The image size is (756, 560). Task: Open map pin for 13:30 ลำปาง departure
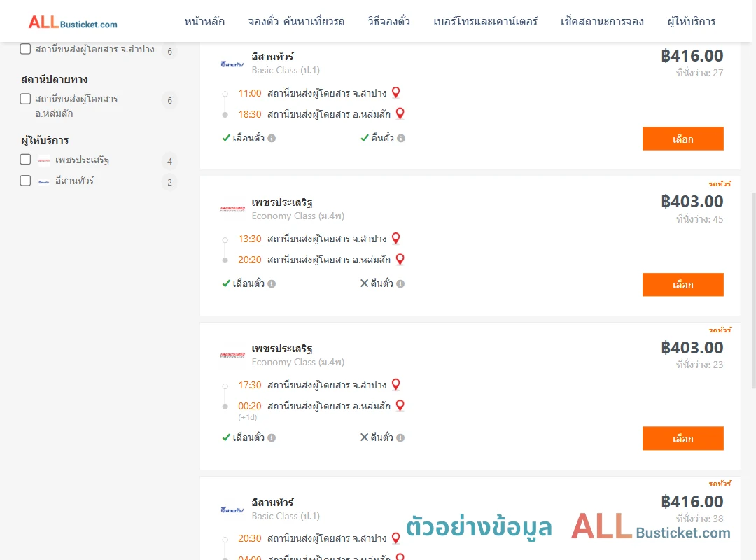coord(395,238)
